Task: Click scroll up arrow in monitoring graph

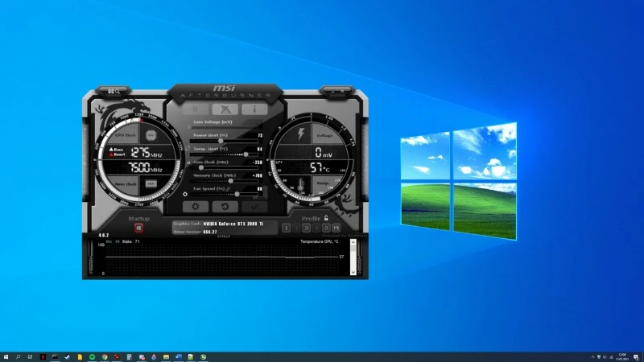Action: pos(353,243)
